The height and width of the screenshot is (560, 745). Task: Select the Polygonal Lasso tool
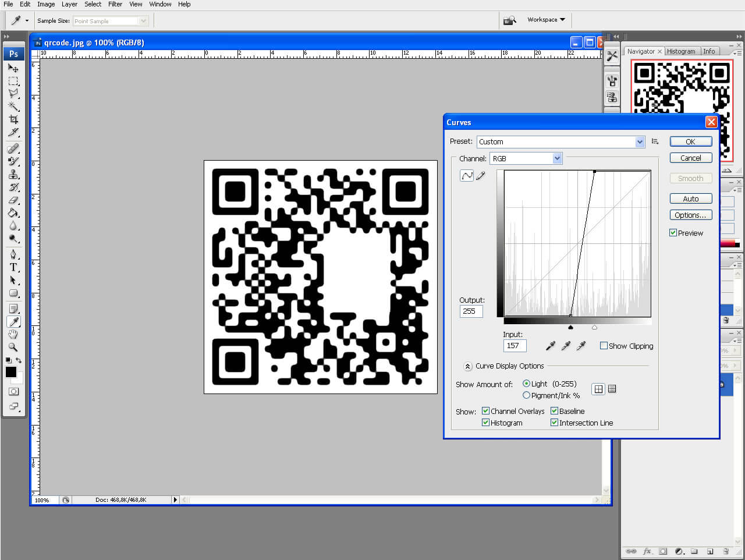point(13,93)
